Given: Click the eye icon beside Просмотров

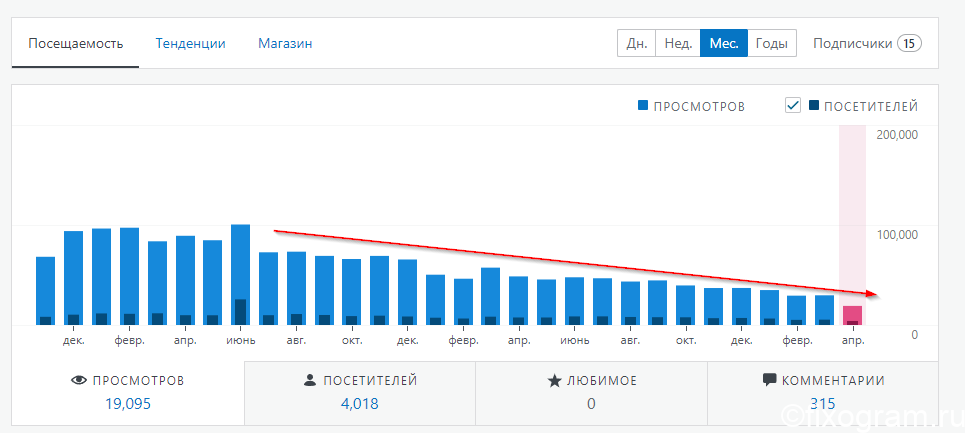Looking at the screenshot, I should point(79,381).
